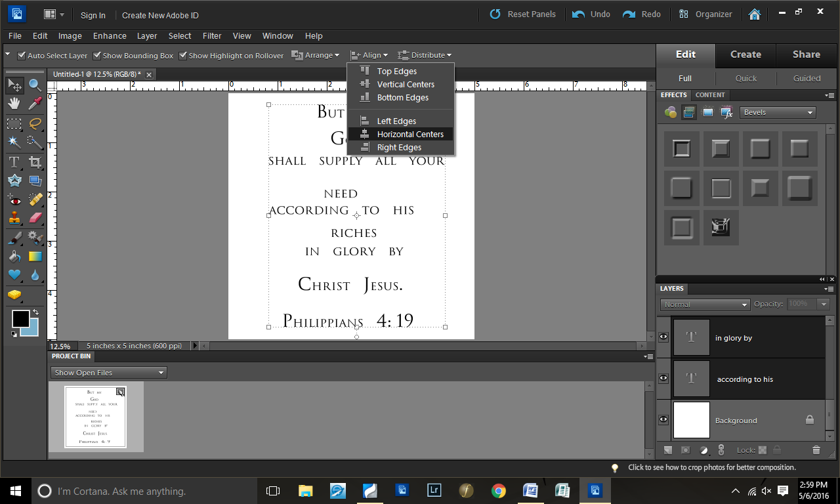Activate the Horizontal Type tool
Viewport: 840px width, 504px height.
point(14,161)
